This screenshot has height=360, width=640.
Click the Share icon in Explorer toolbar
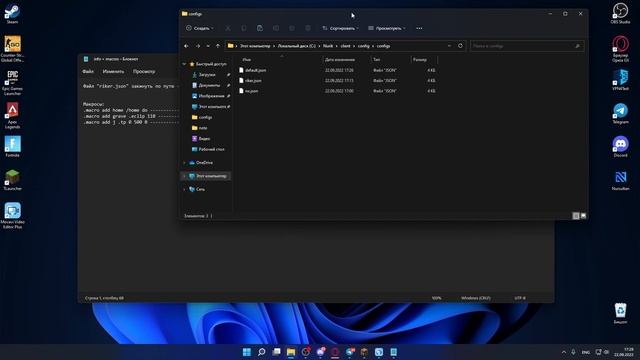pyautogui.click(x=292, y=28)
